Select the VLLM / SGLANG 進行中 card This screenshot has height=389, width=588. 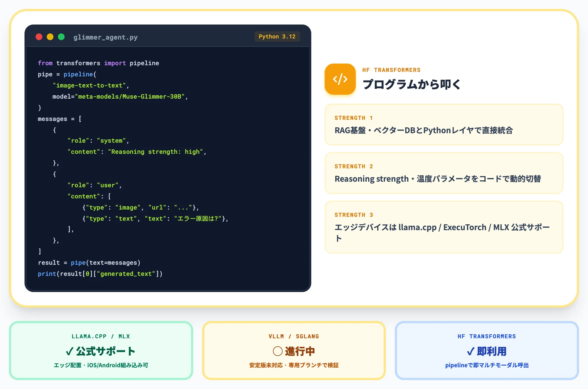click(x=294, y=351)
